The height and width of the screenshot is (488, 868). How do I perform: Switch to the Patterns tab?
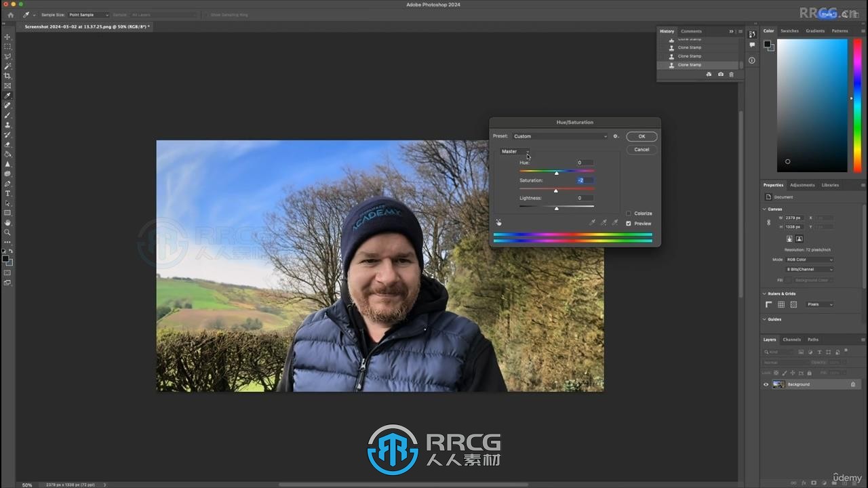840,30
